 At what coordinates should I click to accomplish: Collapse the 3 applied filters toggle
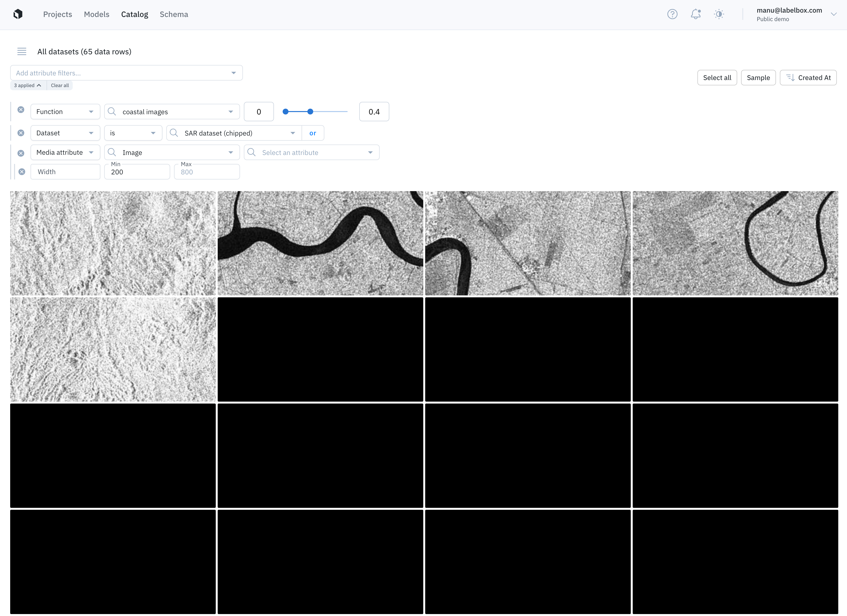tap(28, 86)
